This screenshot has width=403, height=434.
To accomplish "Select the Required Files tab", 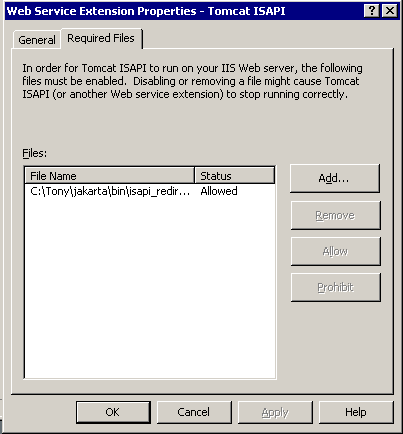I will point(101,38).
